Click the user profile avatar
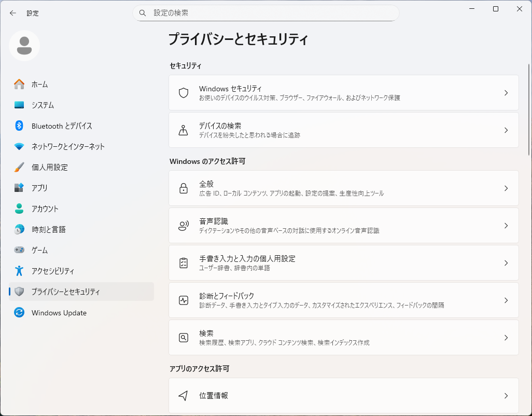Viewport: 532px width, 416px height. [24, 46]
